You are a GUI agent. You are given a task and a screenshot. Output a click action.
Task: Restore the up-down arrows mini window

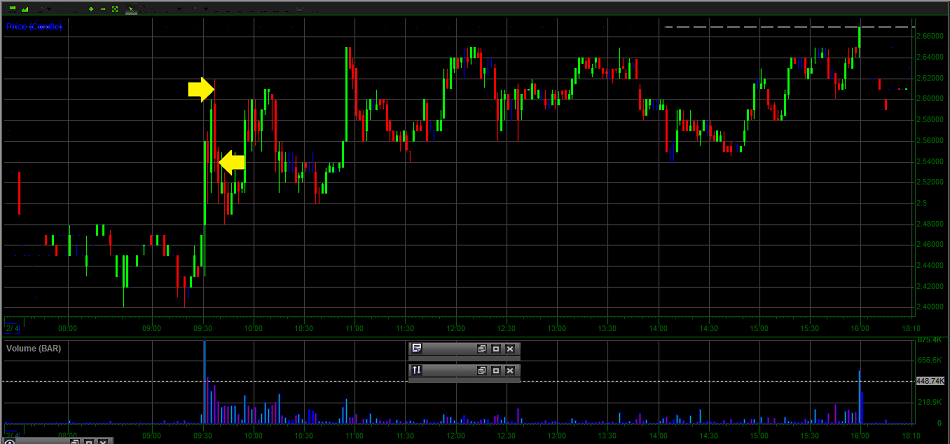point(482,370)
